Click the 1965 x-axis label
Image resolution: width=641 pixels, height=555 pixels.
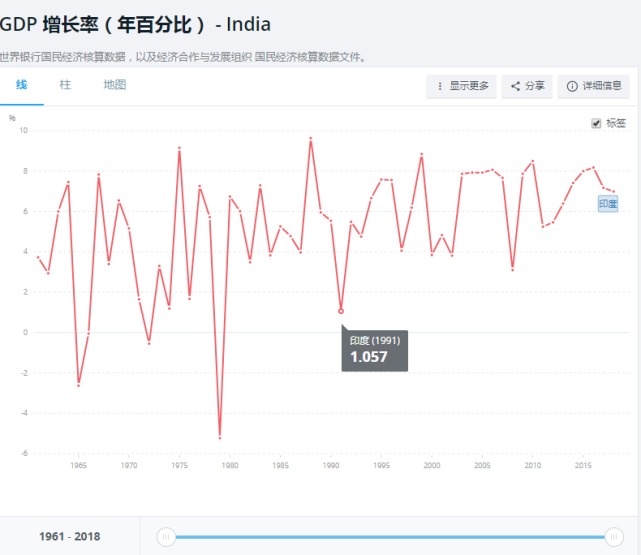pyautogui.click(x=78, y=465)
